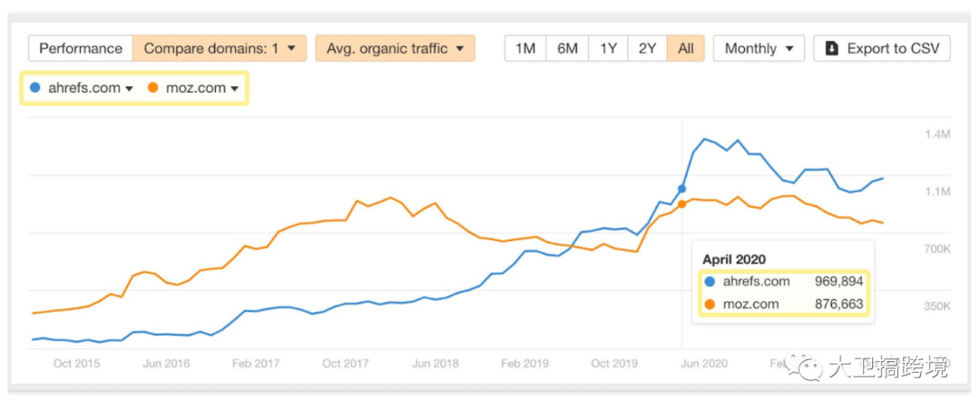Image resolution: width=980 pixels, height=410 pixels.
Task: Click the 1.1M y-axis label
Action: [x=936, y=192]
